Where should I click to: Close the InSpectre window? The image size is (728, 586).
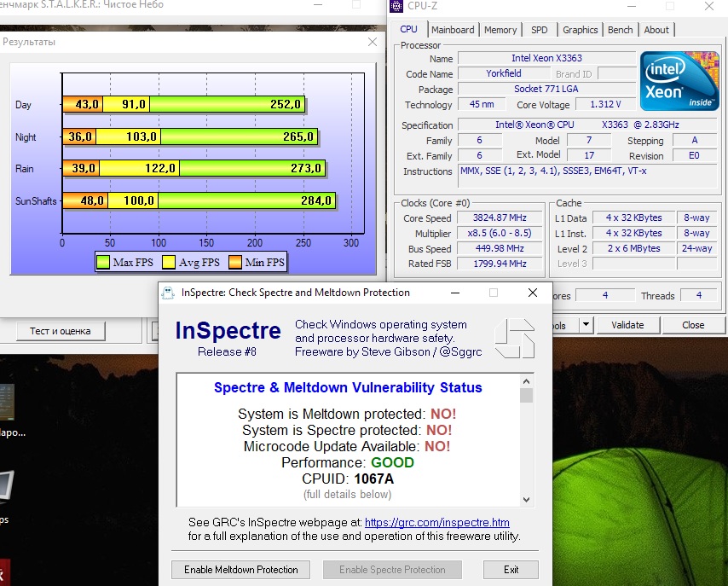pos(533,293)
